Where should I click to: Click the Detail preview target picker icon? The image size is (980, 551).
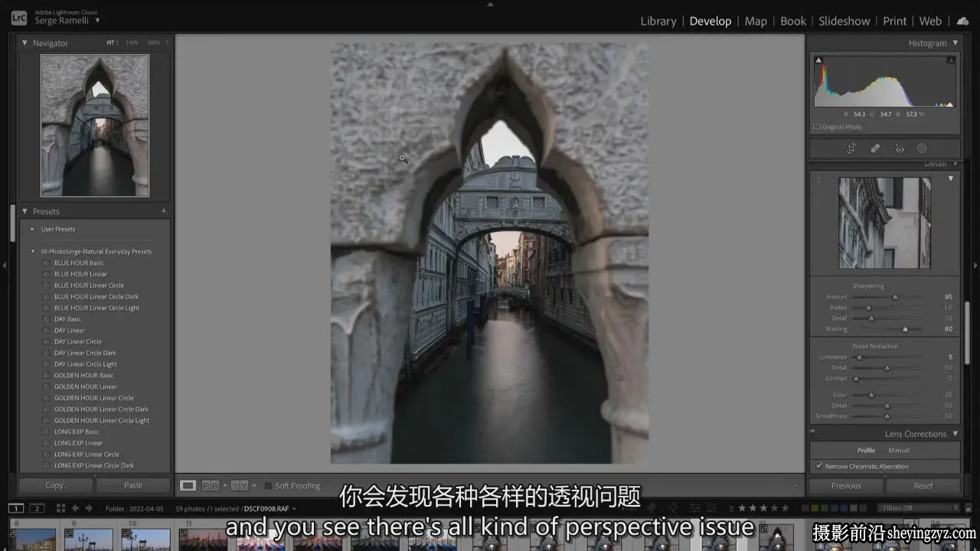click(x=818, y=179)
